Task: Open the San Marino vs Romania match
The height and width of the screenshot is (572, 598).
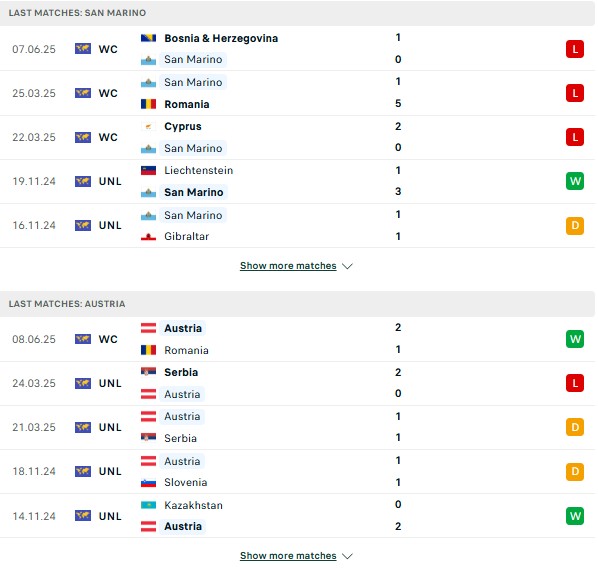Action: [297, 93]
